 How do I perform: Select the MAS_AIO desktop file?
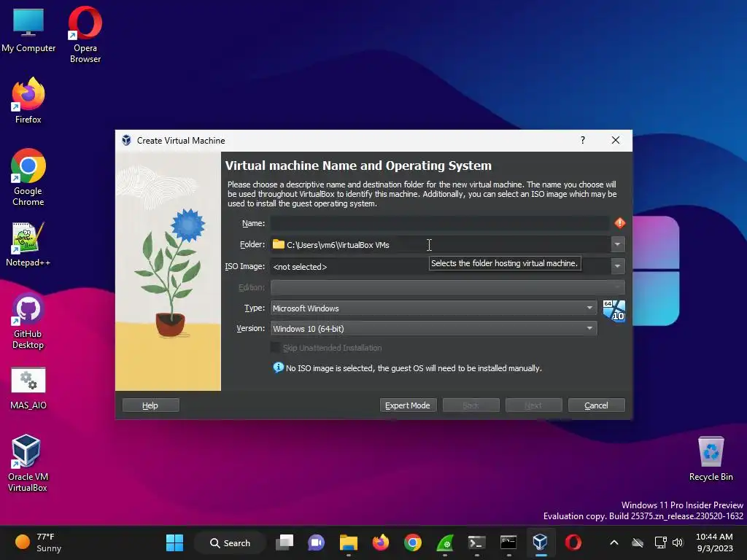coord(28,388)
